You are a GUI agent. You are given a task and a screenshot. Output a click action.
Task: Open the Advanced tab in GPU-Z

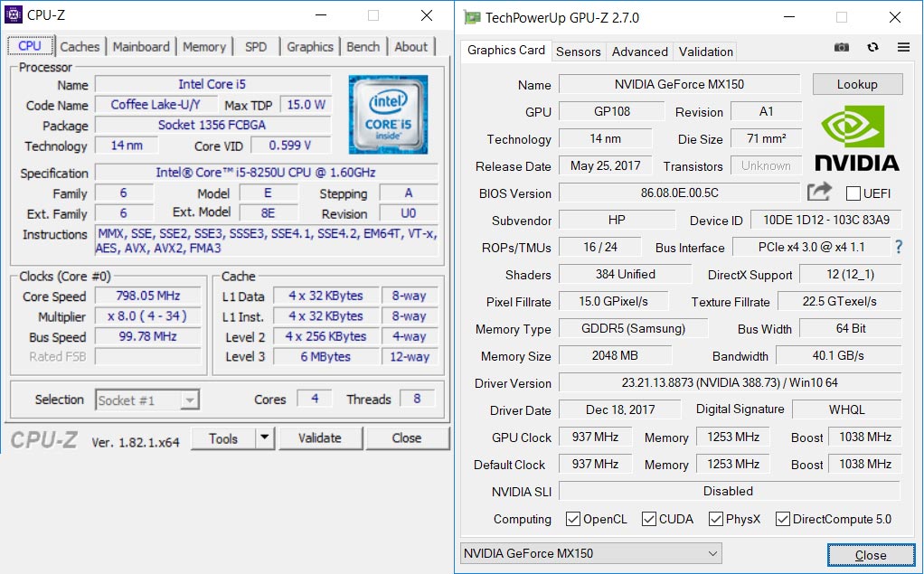(x=639, y=52)
